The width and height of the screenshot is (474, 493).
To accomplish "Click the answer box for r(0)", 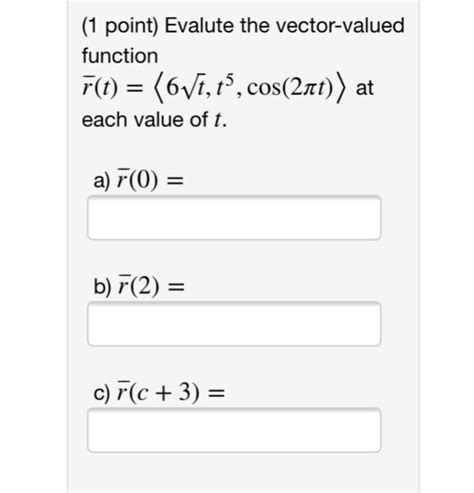I will pos(234,218).
